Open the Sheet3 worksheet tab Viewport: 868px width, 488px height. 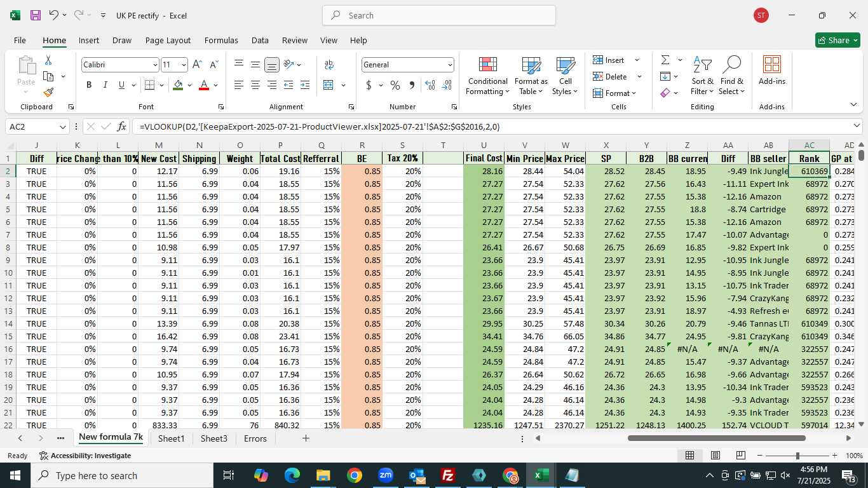coord(214,438)
